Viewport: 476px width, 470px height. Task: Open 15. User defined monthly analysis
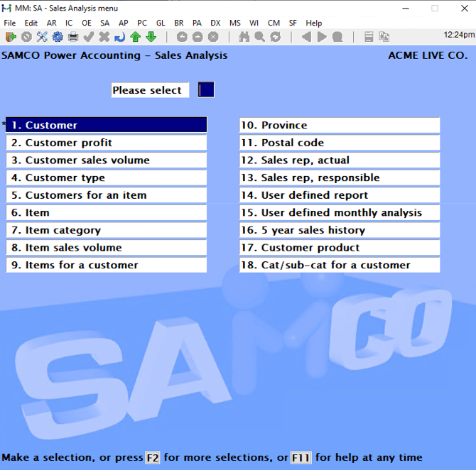[x=340, y=212]
